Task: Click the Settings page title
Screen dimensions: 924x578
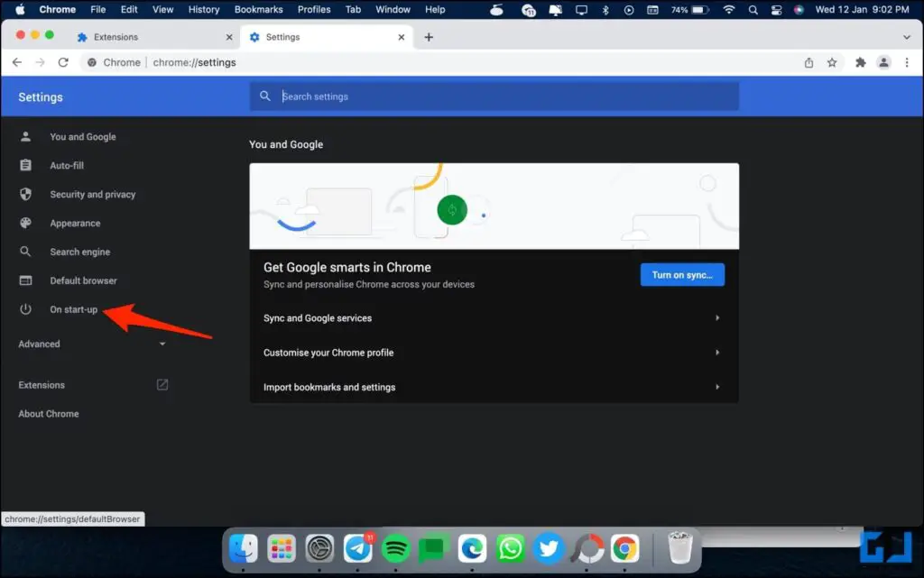Action: click(40, 97)
